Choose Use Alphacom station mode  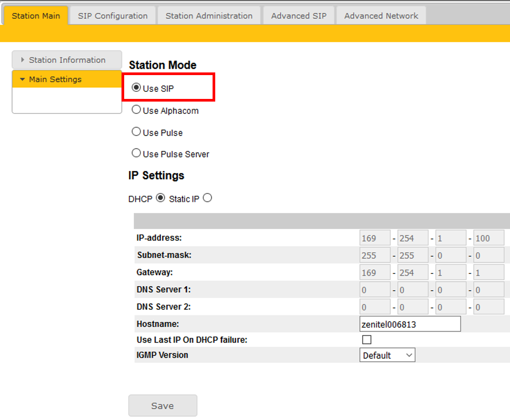click(x=137, y=110)
